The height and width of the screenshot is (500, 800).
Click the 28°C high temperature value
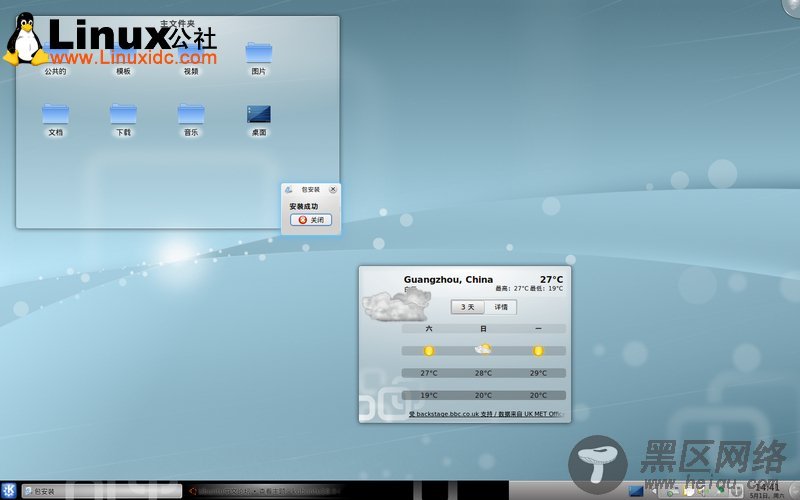point(483,373)
